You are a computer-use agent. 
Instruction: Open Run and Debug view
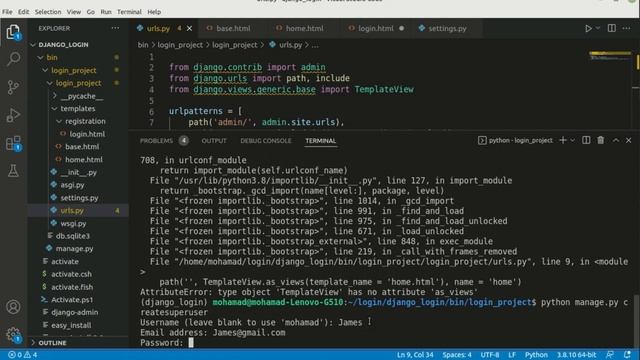click(13, 115)
